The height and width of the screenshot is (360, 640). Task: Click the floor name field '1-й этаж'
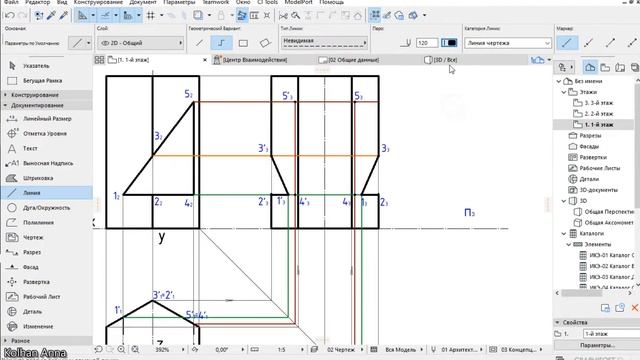coord(610,334)
